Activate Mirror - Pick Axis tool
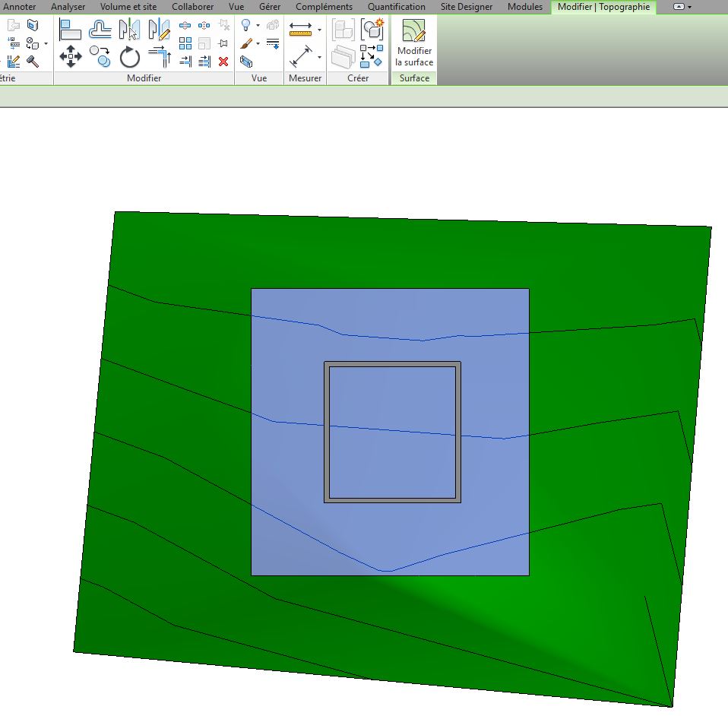The image size is (728, 716). [129, 29]
